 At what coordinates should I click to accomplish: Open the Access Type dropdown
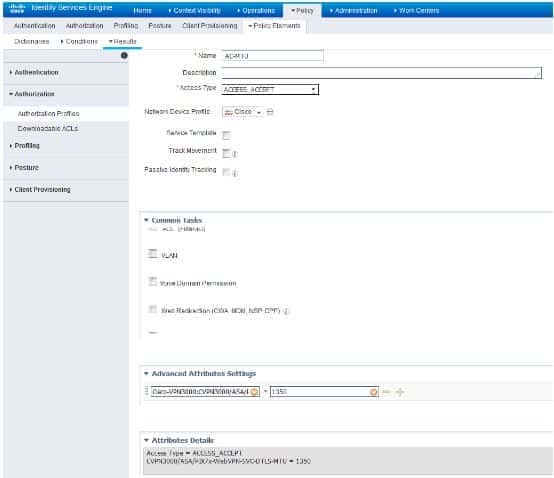click(x=270, y=89)
